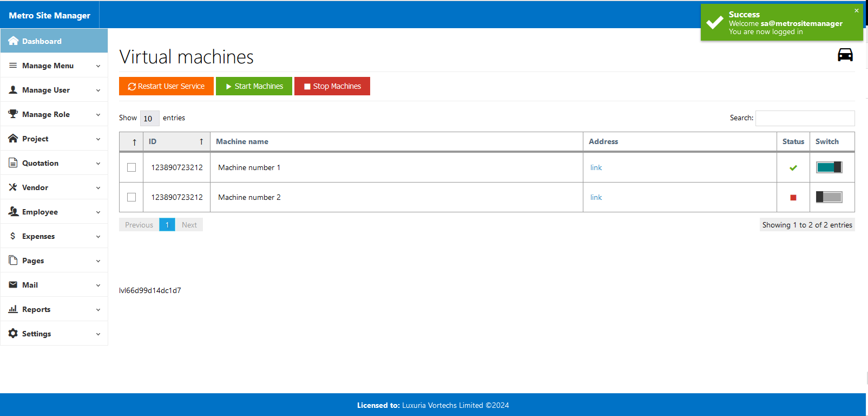Expand the Project submenu arrow
Image resolution: width=868 pixels, height=416 pixels.
pyautogui.click(x=98, y=139)
